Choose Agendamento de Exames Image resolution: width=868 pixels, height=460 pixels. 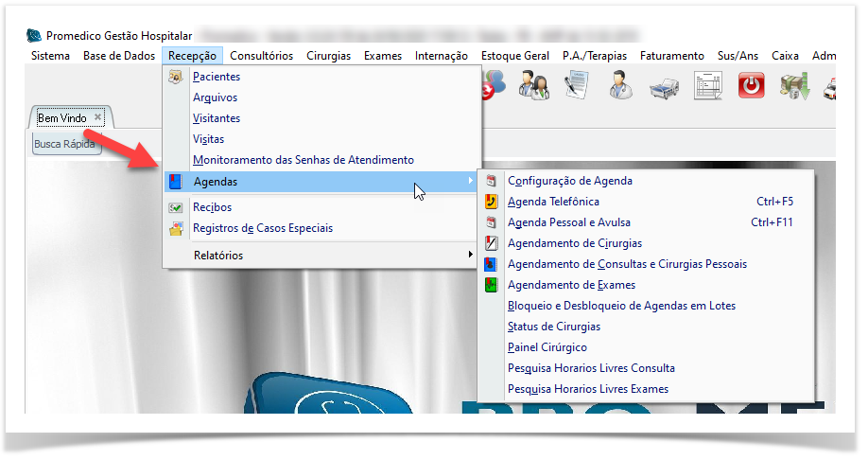[571, 285]
